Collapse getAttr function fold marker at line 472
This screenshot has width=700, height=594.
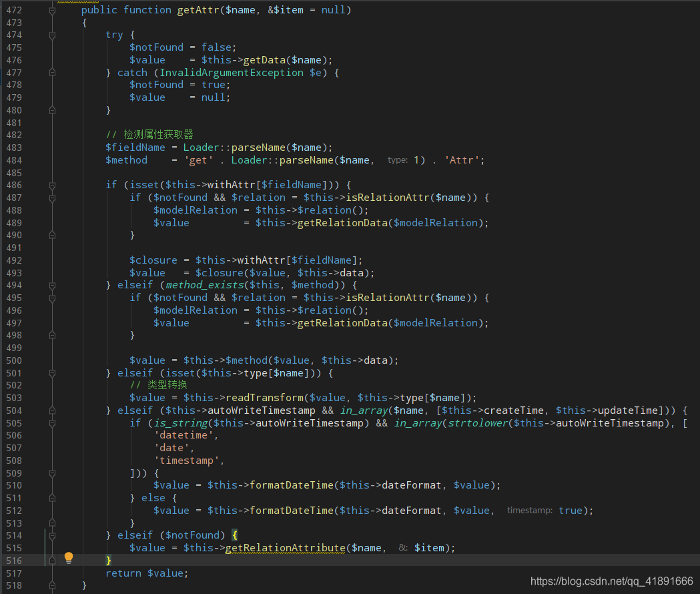tap(52, 10)
